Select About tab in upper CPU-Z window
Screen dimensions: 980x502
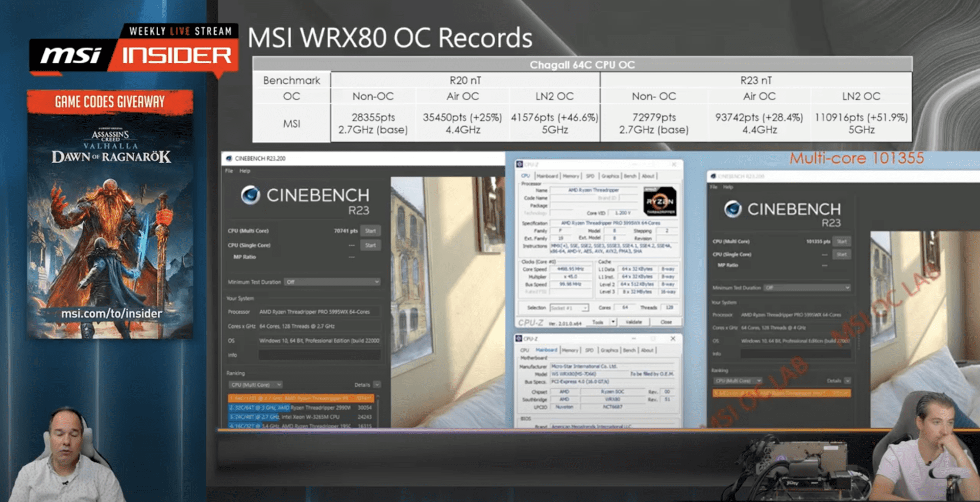click(x=648, y=176)
